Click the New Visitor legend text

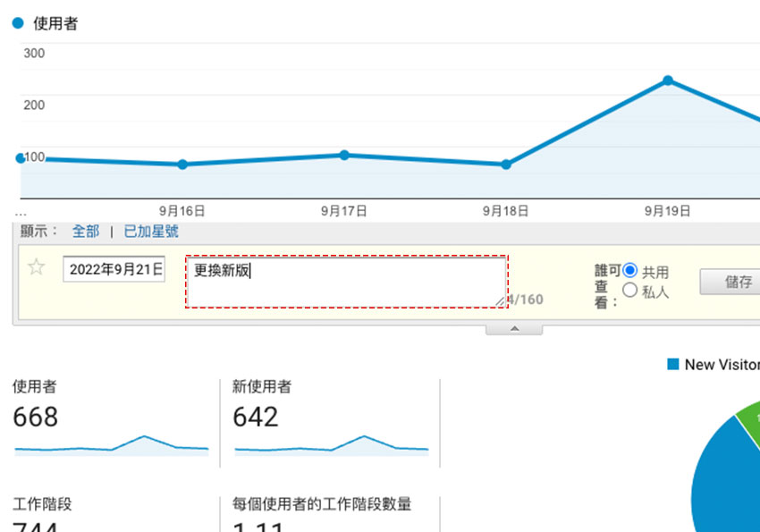tap(722, 365)
